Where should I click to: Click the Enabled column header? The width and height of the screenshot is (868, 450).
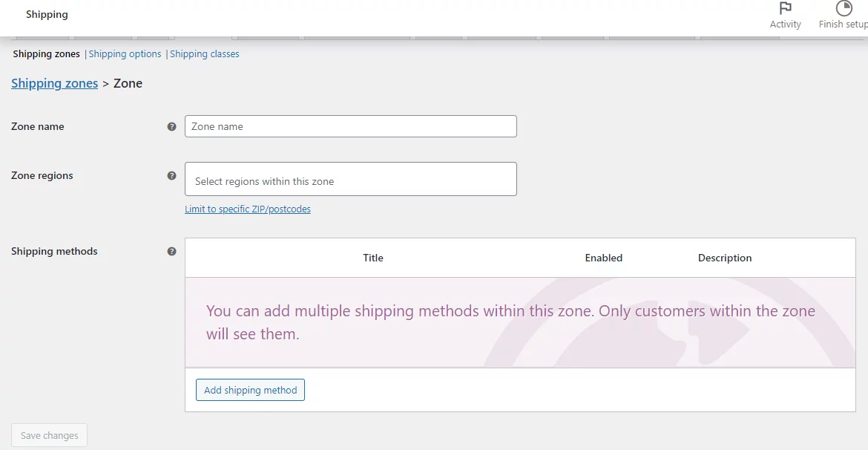(603, 258)
